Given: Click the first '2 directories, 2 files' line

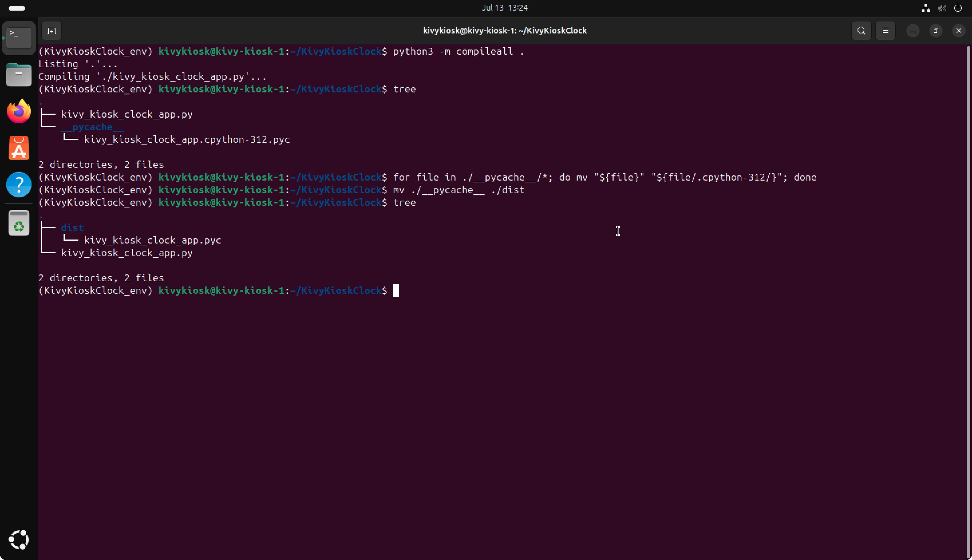Looking at the screenshot, I should [x=101, y=165].
